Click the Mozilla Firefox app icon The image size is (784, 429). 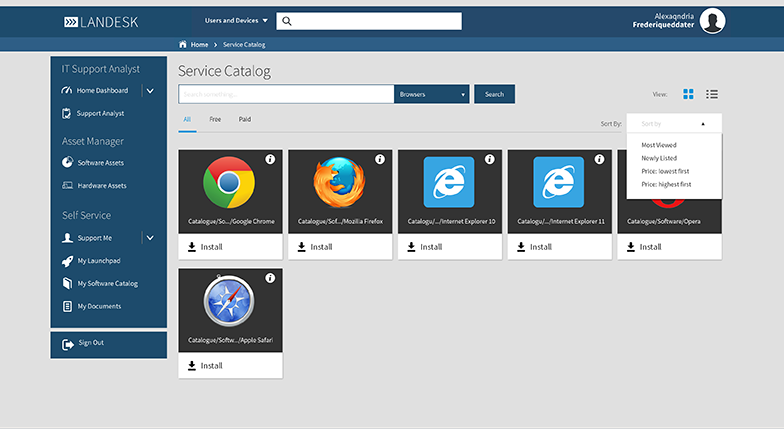point(339,183)
